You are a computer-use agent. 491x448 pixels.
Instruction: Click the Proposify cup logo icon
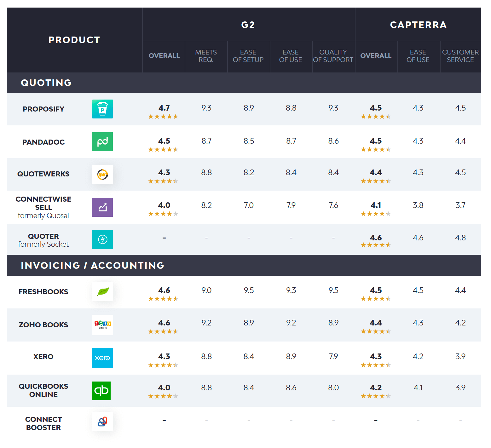[102, 109]
